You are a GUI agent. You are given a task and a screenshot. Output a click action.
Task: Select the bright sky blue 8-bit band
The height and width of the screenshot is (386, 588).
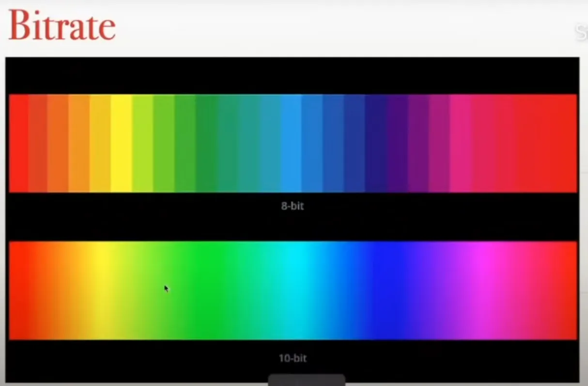pyautogui.click(x=291, y=143)
